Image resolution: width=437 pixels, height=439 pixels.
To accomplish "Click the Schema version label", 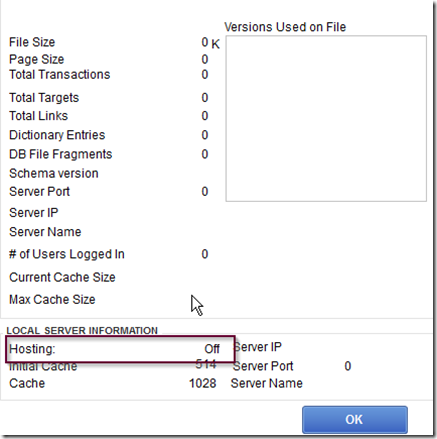I will (54, 173).
